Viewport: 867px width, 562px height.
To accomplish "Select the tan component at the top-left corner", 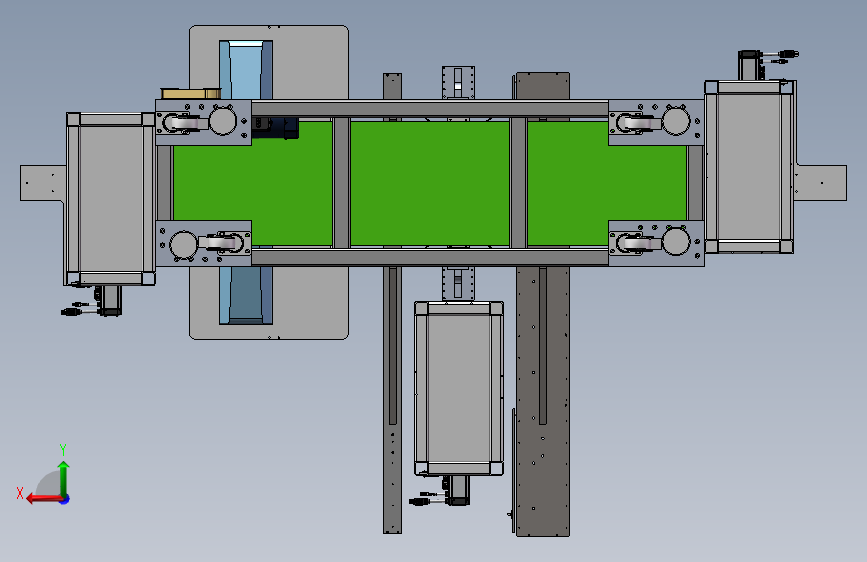I will click(190, 93).
